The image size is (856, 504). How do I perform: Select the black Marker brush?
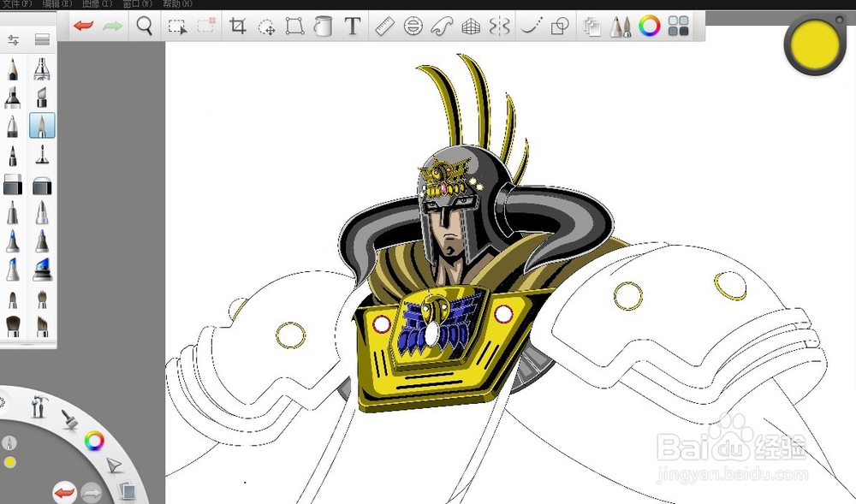13,98
